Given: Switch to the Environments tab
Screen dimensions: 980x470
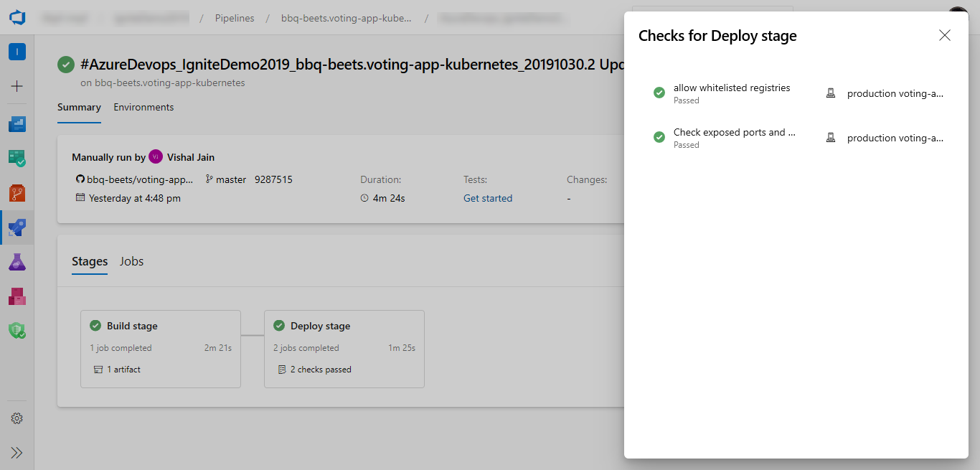Looking at the screenshot, I should (143, 108).
